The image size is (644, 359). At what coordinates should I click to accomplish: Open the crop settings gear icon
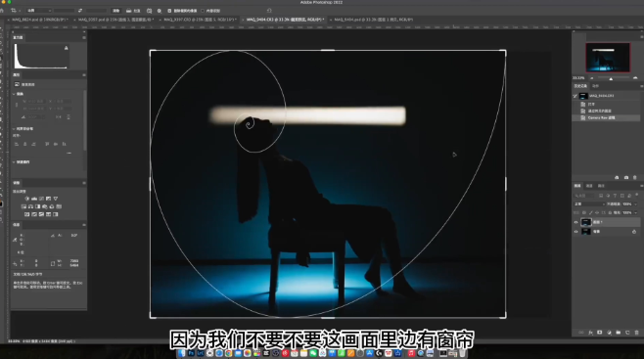click(160, 11)
